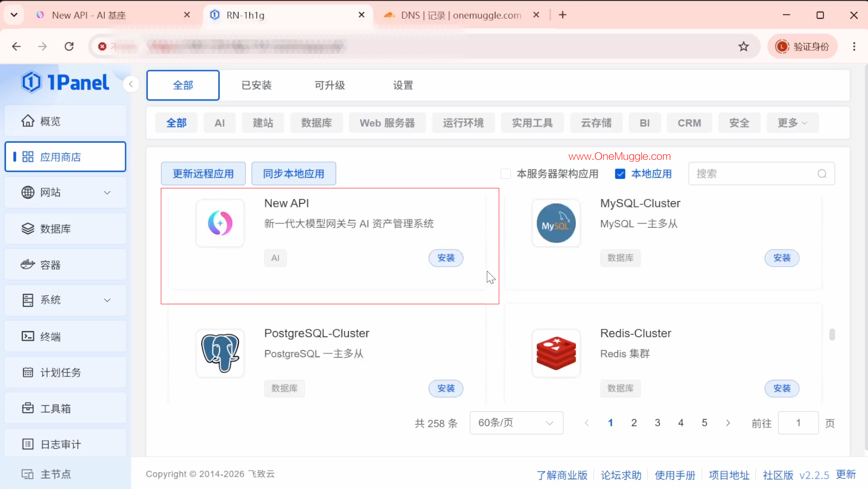The image size is (868, 489).
Task: Expand the 系统 sidebar submenu
Action: [107, 300]
